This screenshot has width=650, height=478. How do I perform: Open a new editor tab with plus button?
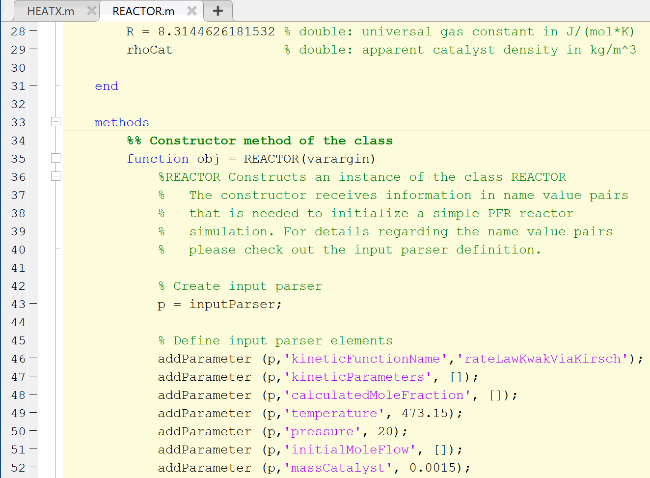tap(218, 11)
